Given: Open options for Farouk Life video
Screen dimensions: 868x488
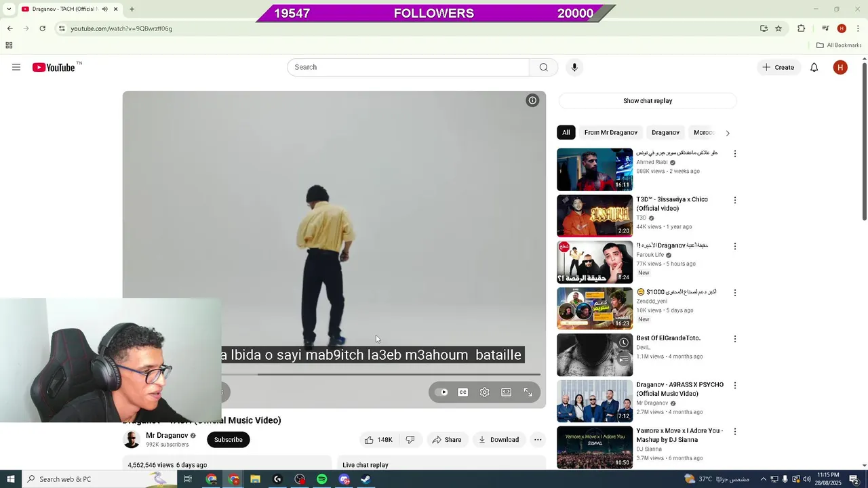Looking at the screenshot, I should [734, 247].
